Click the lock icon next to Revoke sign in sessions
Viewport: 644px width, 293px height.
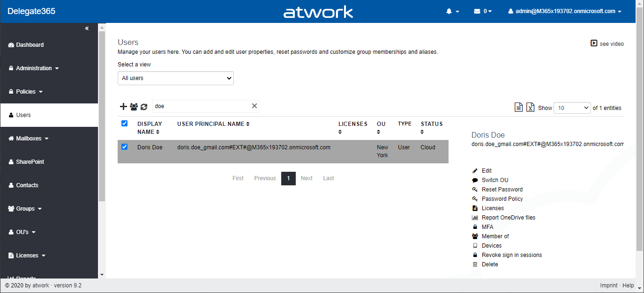tap(475, 255)
